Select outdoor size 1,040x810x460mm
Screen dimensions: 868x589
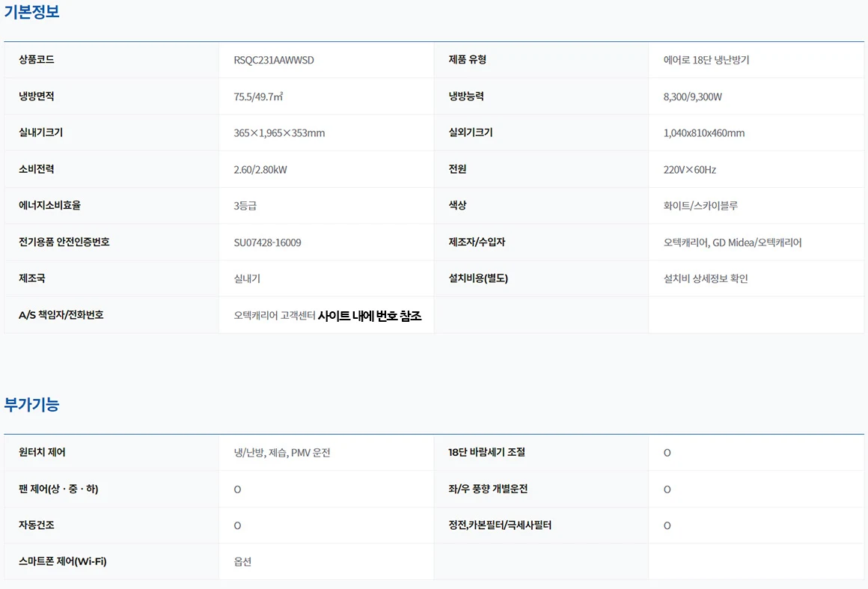click(703, 133)
